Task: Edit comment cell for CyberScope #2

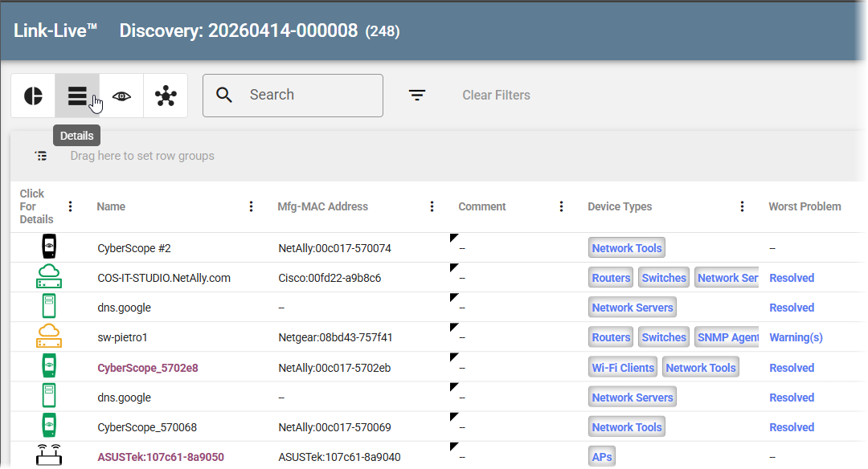Action: [514, 248]
